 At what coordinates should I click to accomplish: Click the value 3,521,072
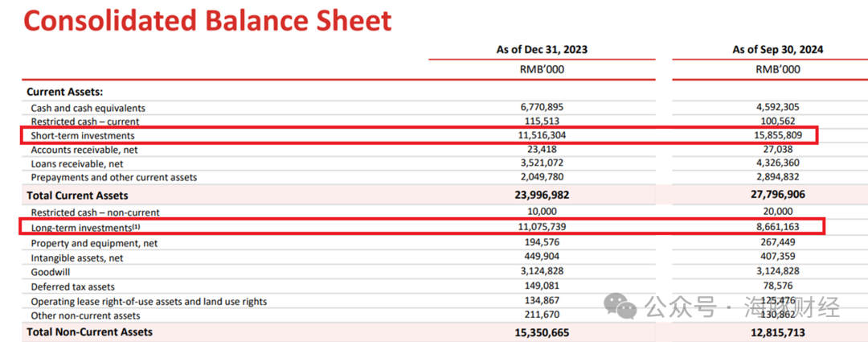(542, 163)
